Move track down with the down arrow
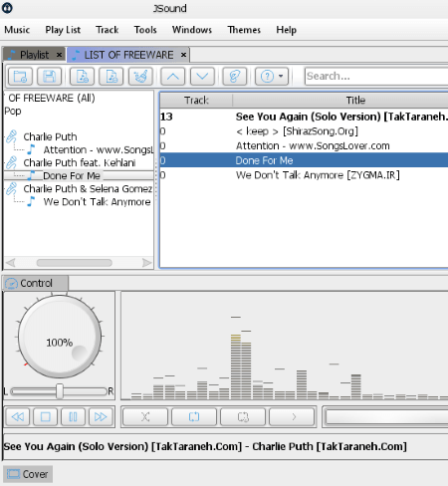This screenshot has height=486, width=448. pos(202,77)
